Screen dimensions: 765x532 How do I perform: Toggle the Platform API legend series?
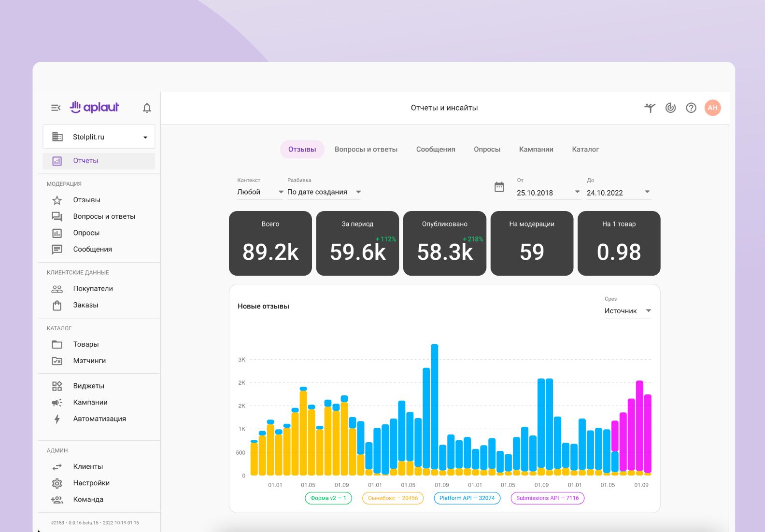coord(467,498)
